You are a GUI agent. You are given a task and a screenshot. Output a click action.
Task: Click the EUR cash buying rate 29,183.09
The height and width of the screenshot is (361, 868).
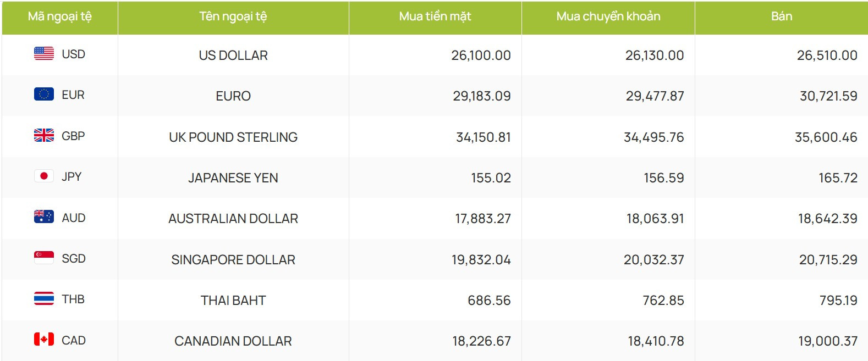(x=482, y=96)
